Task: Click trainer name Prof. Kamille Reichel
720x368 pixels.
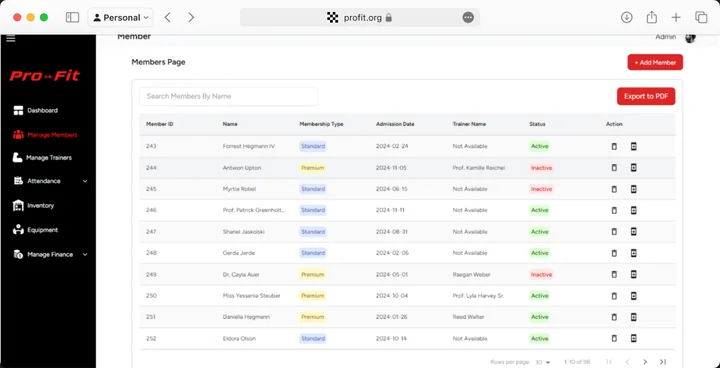Action: [x=478, y=168]
